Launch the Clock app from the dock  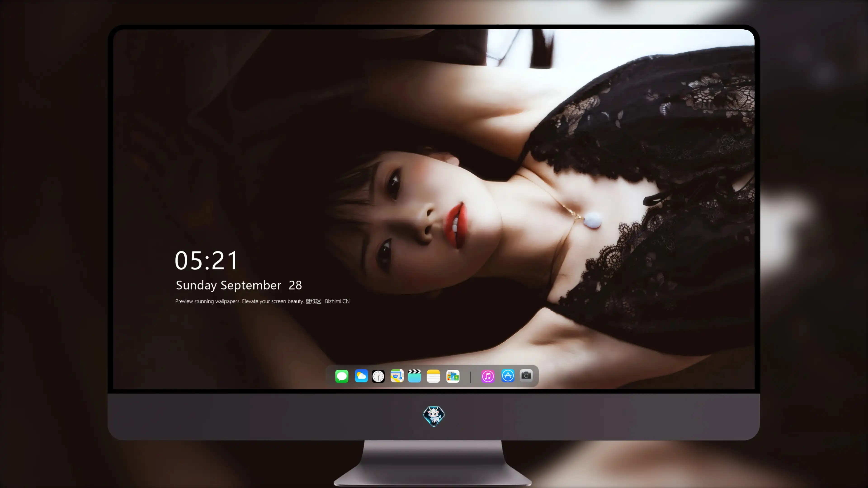[378, 376]
